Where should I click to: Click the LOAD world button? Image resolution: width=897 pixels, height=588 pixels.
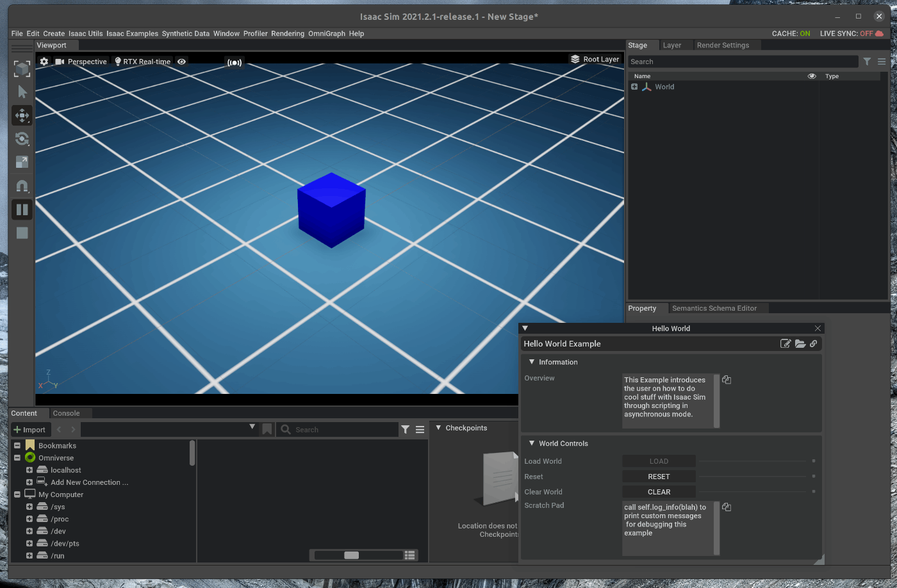click(x=659, y=461)
